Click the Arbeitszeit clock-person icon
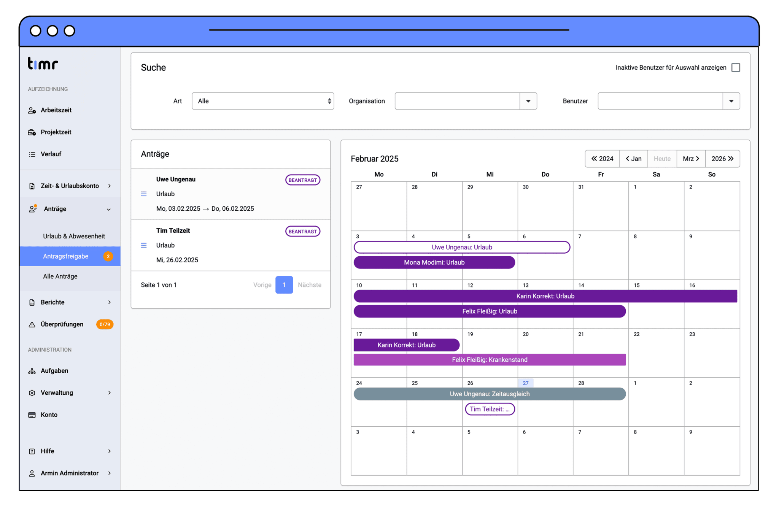The height and width of the screenshot is (532, 779). pos(32,110)
